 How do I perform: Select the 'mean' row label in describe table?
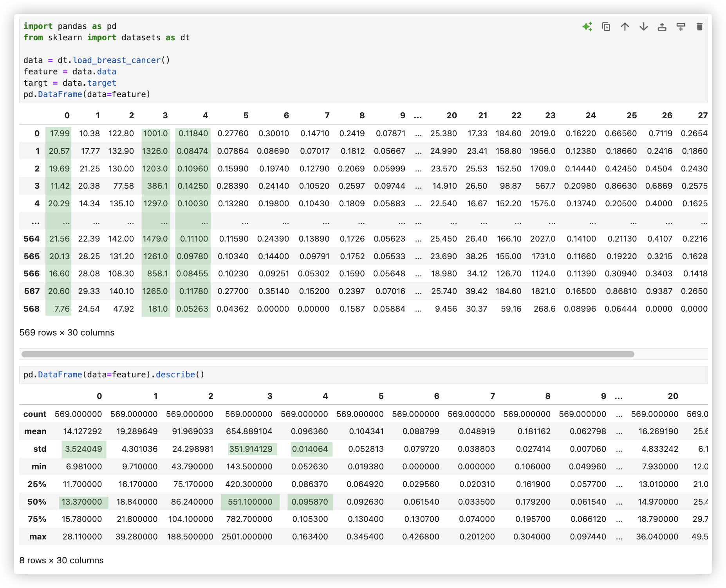[35, 431]
